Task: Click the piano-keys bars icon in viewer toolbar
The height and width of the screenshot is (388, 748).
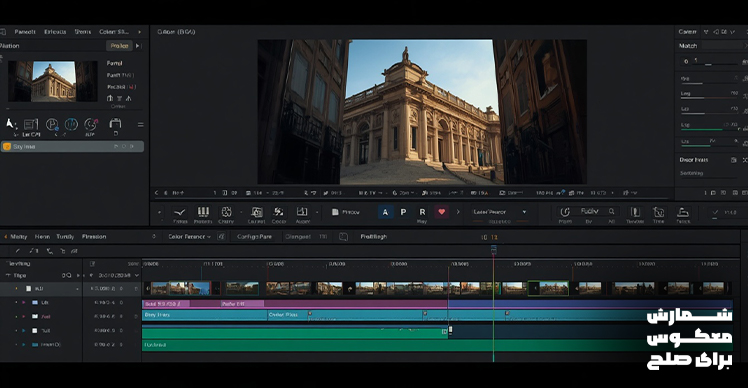Action: click(203, 211)
